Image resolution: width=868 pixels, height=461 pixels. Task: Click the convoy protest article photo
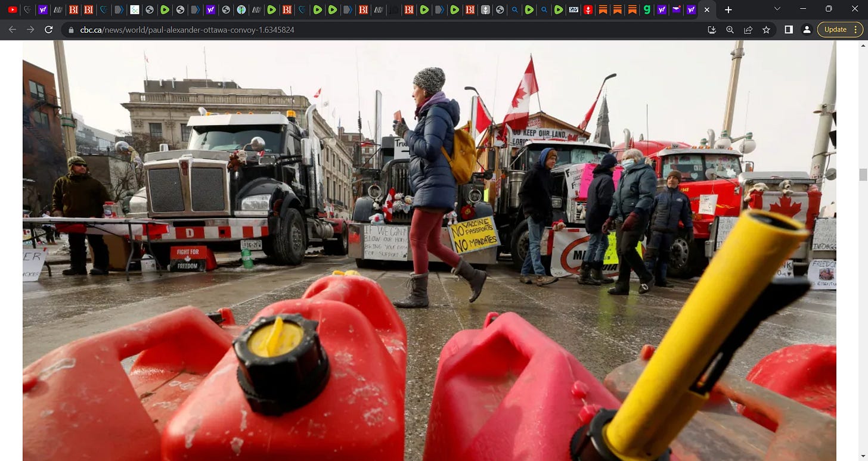429,250
